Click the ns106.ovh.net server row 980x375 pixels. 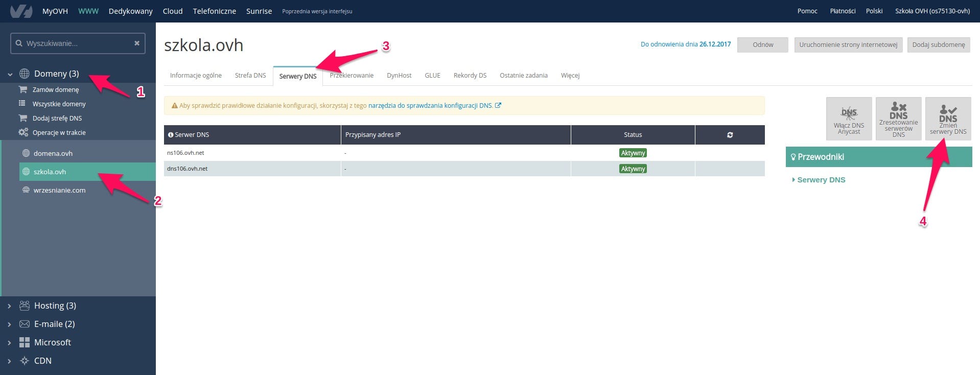click(464, 153)
